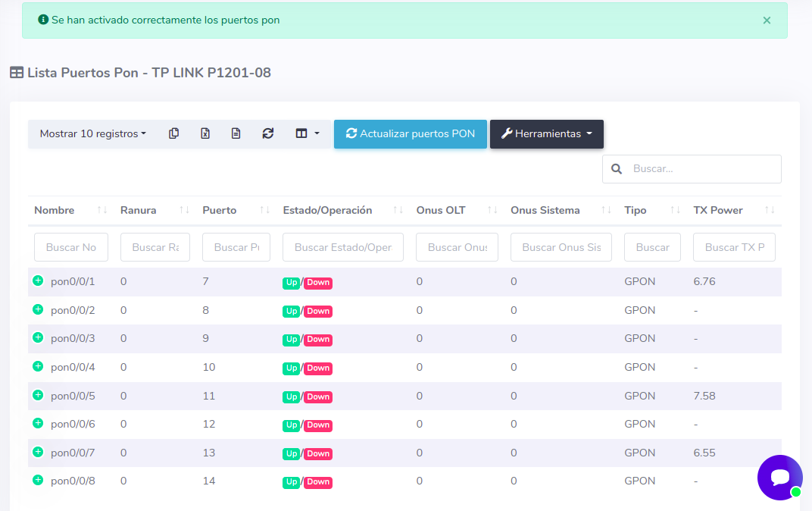
Task: Expand the pon0/0/8 row
Action: click(38, 480)
